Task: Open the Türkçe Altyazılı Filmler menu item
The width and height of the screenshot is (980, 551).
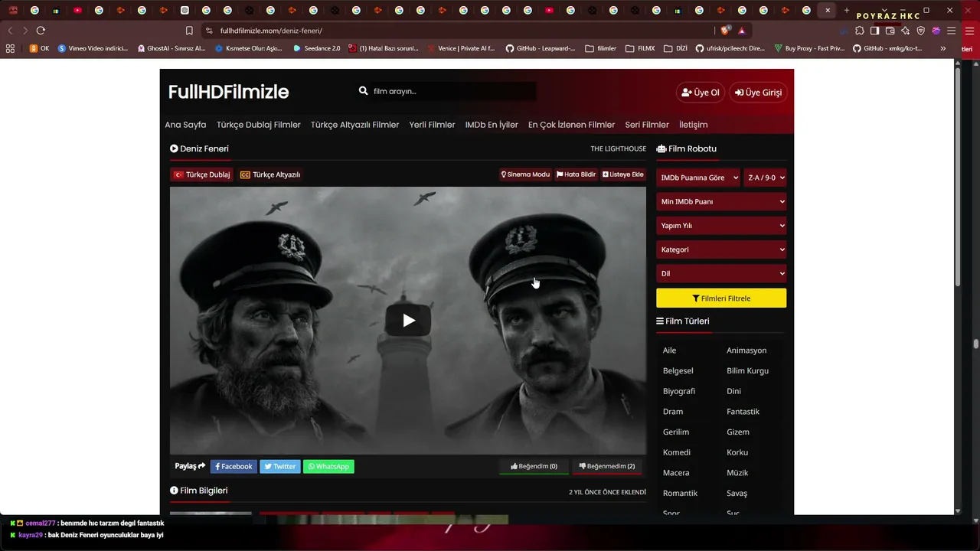Action: coord(354,125)
